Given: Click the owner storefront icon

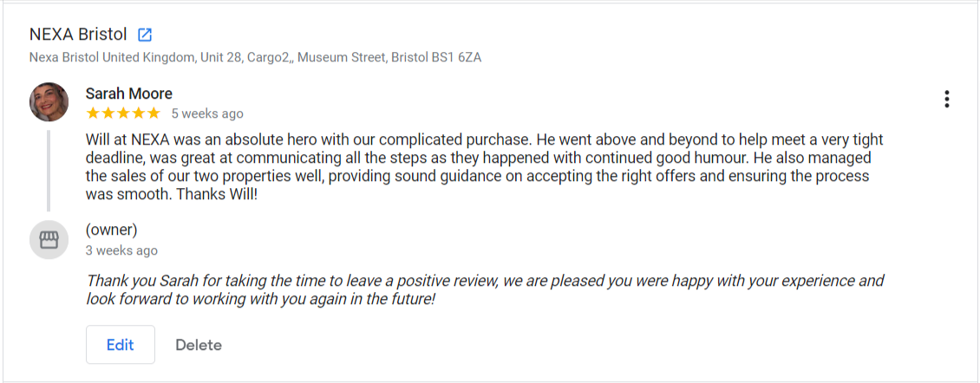Looking at the screenshot, I should click(49, 239).
